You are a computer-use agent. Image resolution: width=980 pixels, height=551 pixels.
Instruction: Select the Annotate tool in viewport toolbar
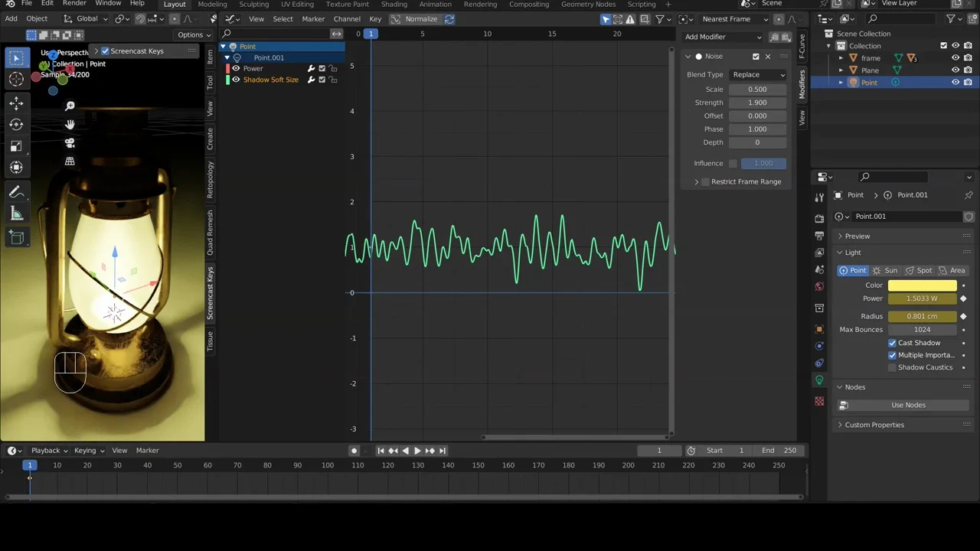tap(16, 192)
